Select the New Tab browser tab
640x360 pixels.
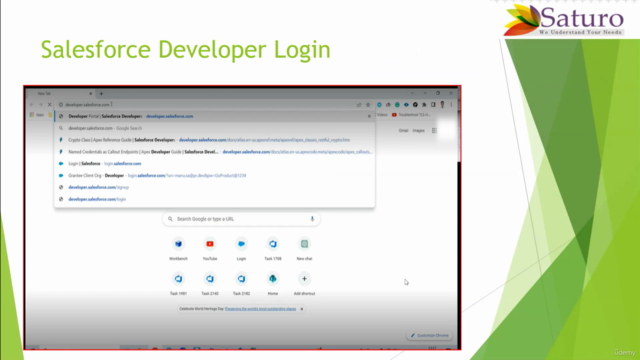[61, 93]
